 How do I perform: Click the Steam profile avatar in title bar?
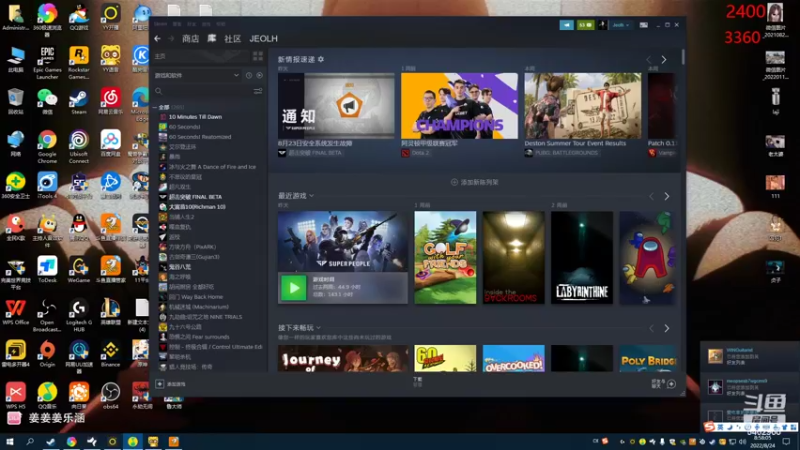(x=603, y=24)
